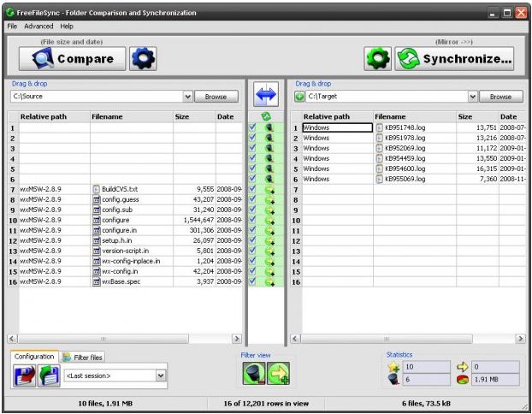Image resolution: width=532 pixels, height=414 pixels.
Task: Click the right grid Date header
Action: tap(511, 116)
